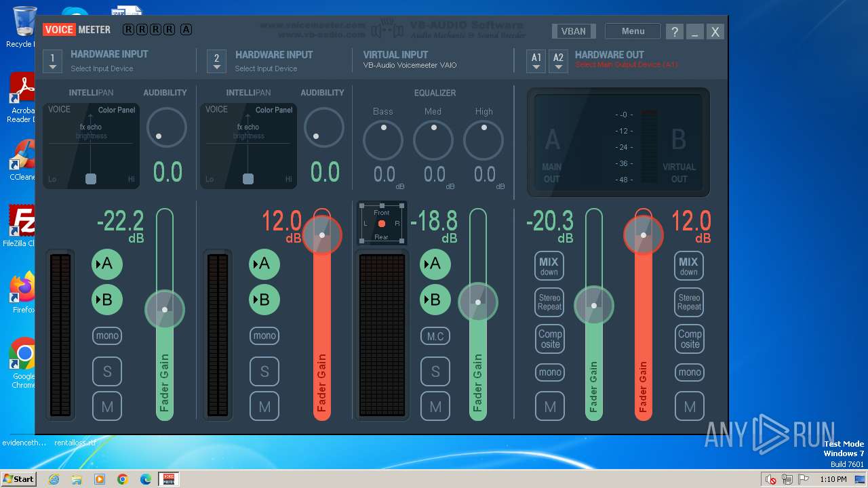Toggle Composite on bus B

(x=690, y=339)
